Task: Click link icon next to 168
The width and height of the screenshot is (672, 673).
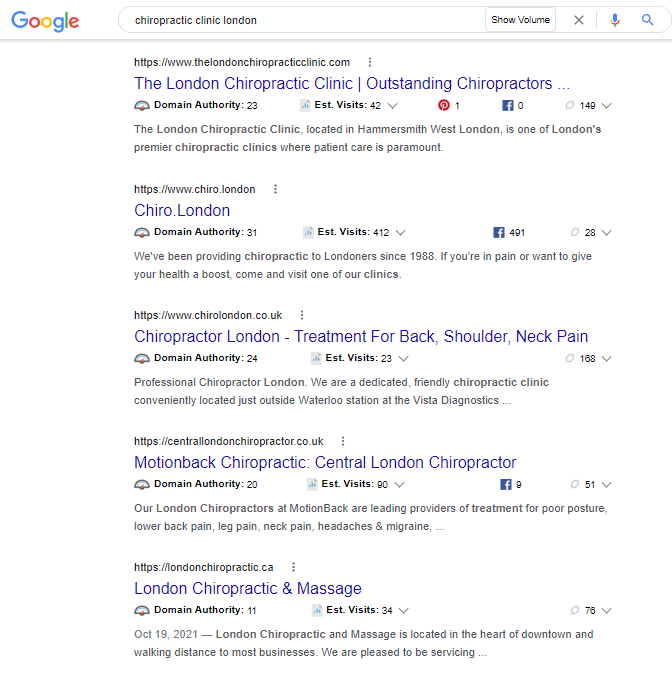Action: [x=569, y=358]
